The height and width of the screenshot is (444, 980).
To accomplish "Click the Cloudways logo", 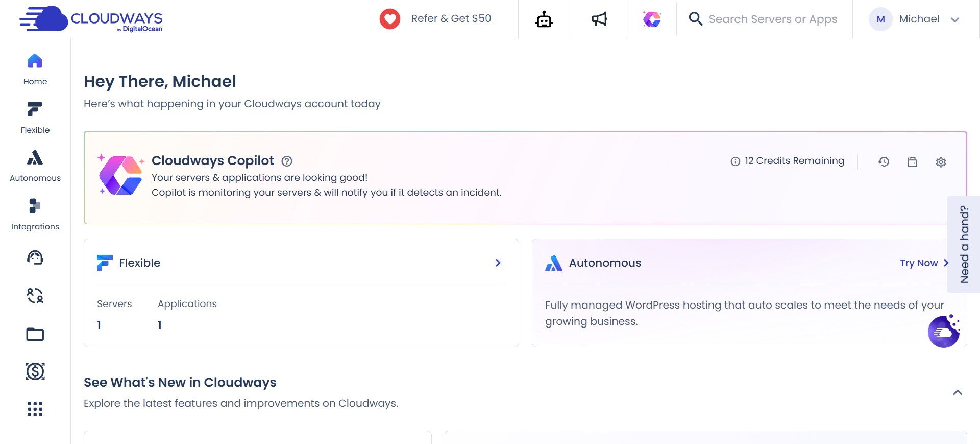I will tap(91, 19).
